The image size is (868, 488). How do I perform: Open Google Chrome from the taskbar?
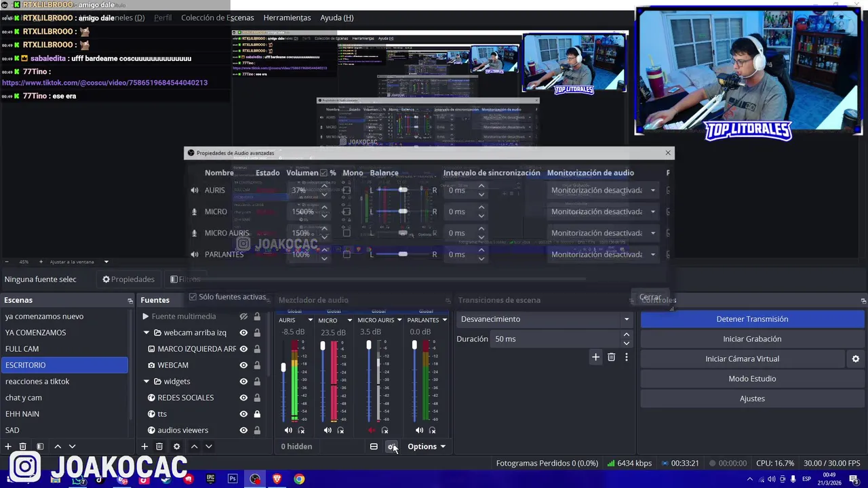point(299,479)
